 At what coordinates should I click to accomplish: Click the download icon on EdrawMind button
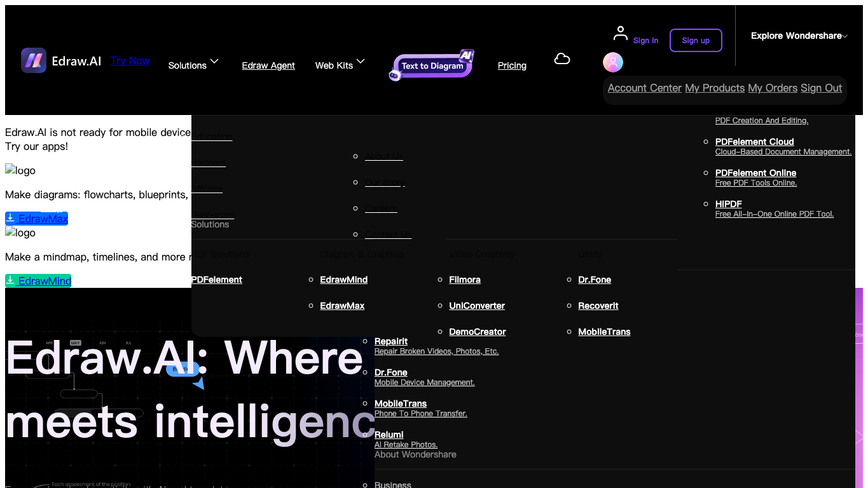11,281
